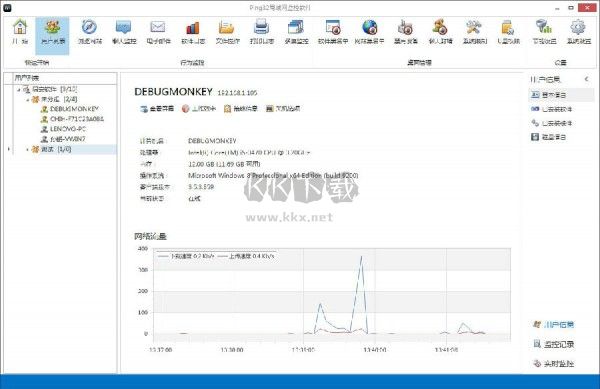This screenshot has height=389, width=600.
Task: Collapse the group showing [2/4]
Action: coord(28,99)
